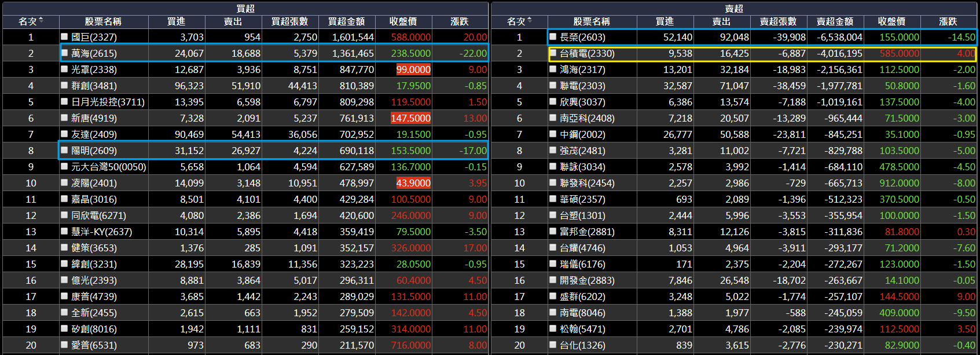The width and height of the screenshot is (980, 355).
Task: Click 股票名稱 header in the 賣超 table
Action: [x=592, y=21]
